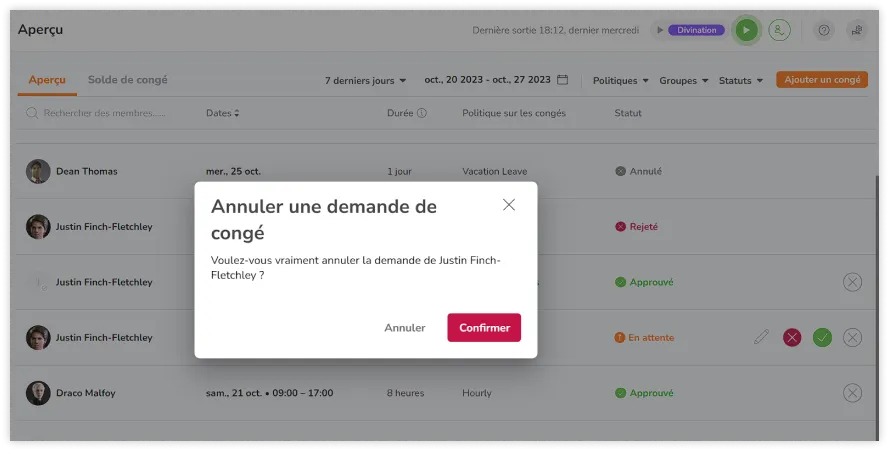
Task: Click the calendar icon beside date range
Action: pos(563,80)
